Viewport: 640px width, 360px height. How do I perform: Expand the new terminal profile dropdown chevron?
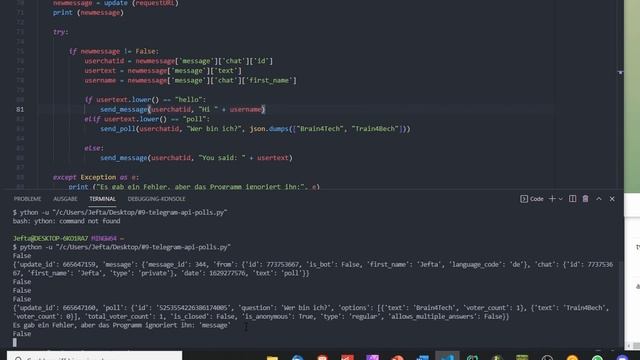[x=560, y=199]
